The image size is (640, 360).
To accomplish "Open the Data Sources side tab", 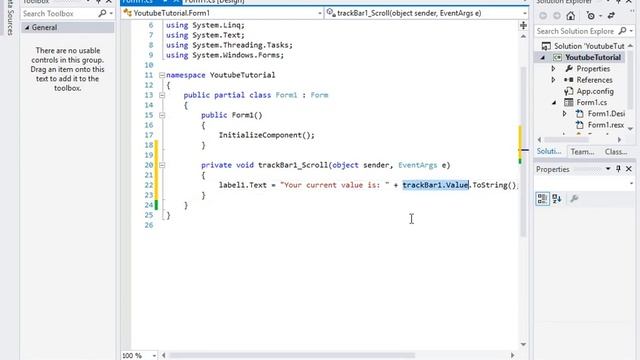I will 10,18.
